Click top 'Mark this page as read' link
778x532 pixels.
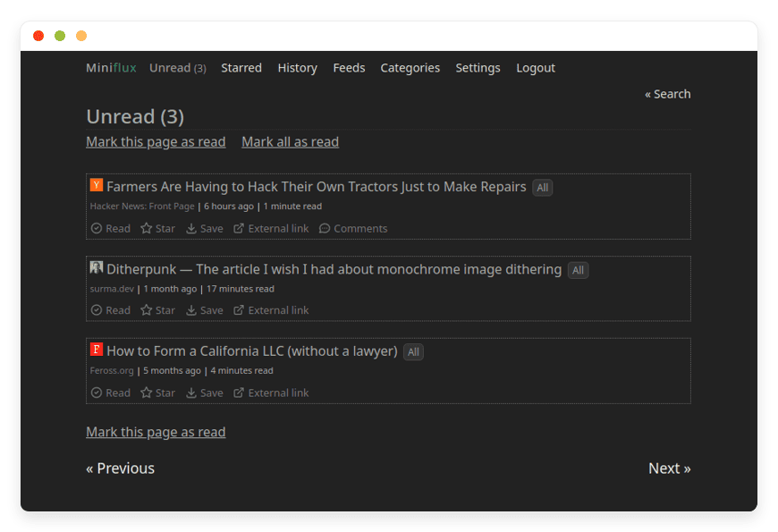pos(156,142)
